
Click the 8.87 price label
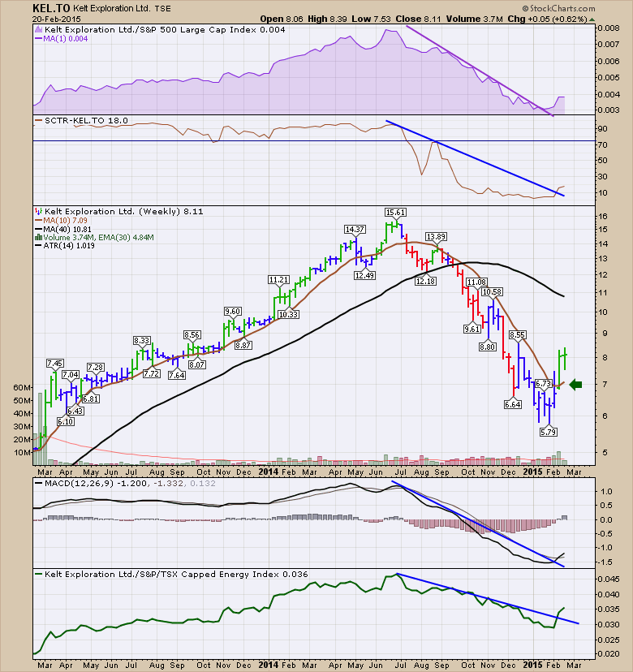coord(243,345)
